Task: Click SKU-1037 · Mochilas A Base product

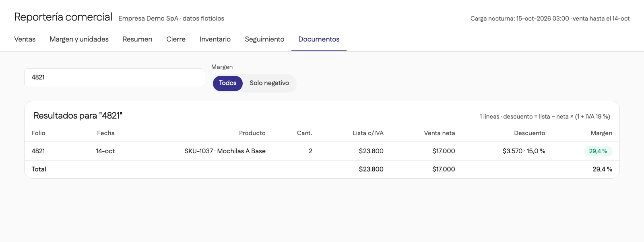Action: coord(225,151)
